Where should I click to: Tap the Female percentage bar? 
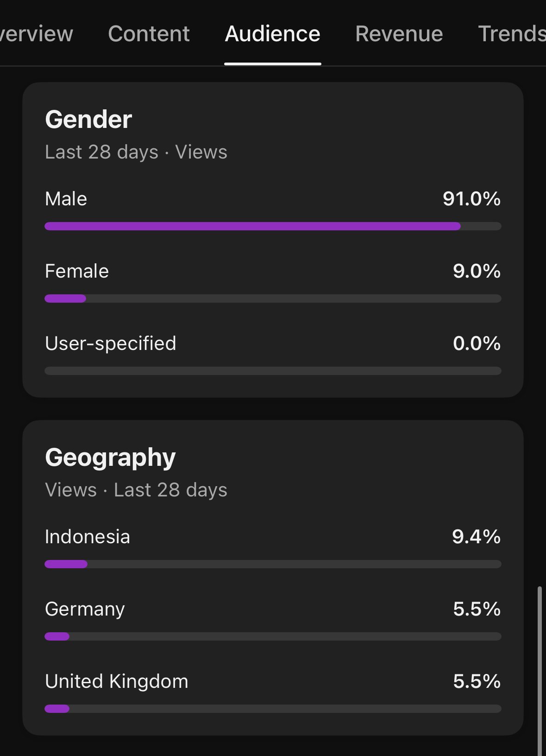click(x=272, y=299)
